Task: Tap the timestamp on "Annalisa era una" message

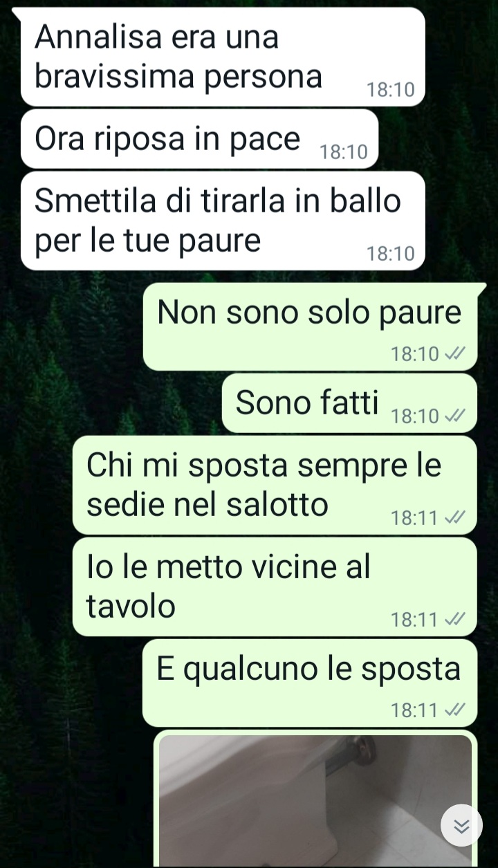Action: (x=390, y=90)
